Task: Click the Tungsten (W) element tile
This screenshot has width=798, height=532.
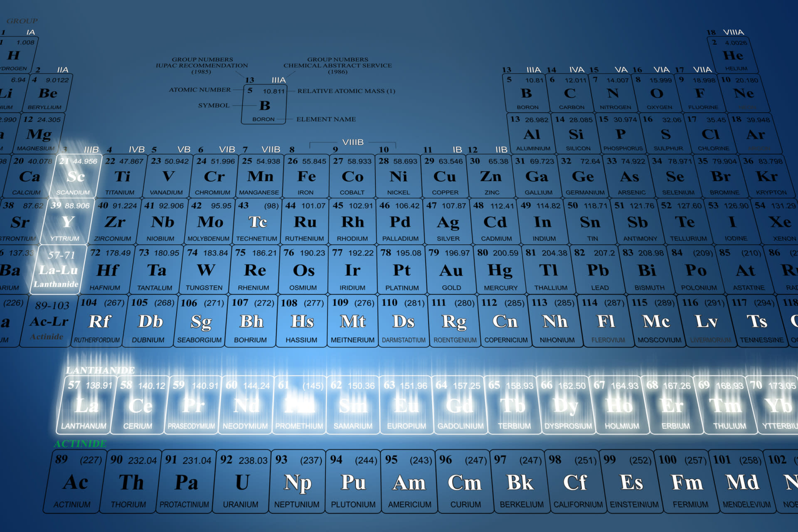Action: (205, 270)
